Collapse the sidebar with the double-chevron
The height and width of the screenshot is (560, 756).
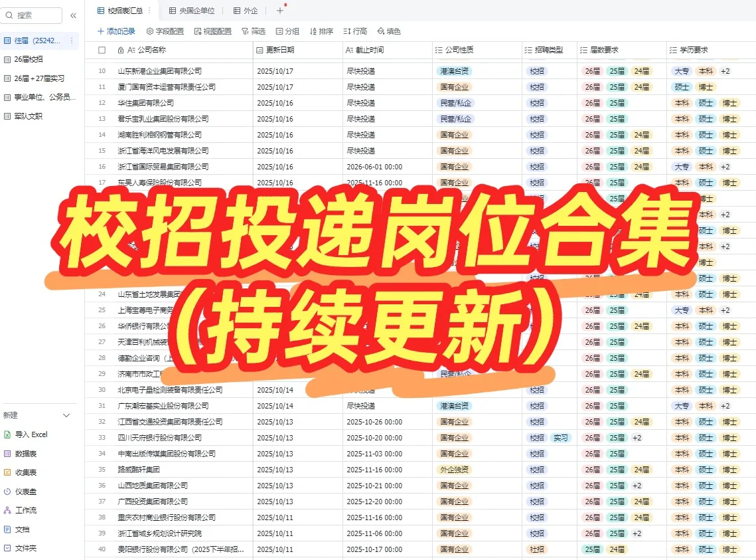(x=73, y=15)
